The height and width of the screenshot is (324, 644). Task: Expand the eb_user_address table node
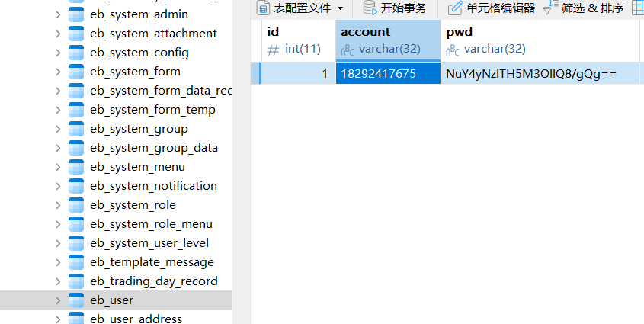coord(58,319)
